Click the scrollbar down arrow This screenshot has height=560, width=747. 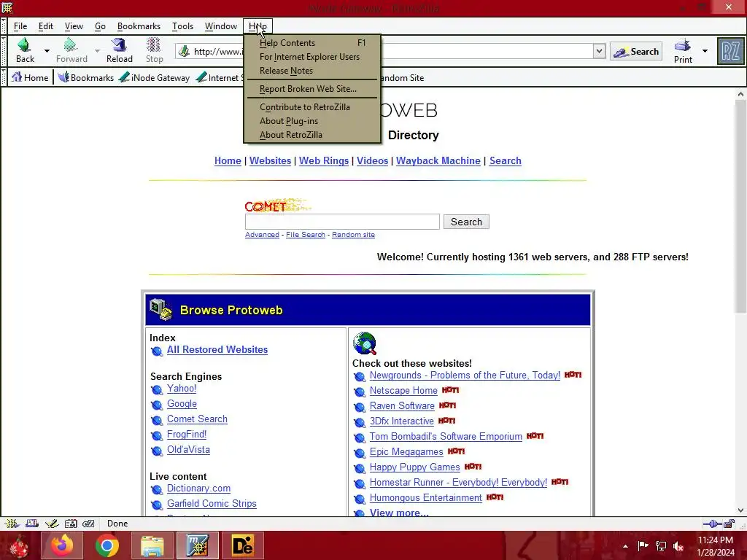point(740,510)
